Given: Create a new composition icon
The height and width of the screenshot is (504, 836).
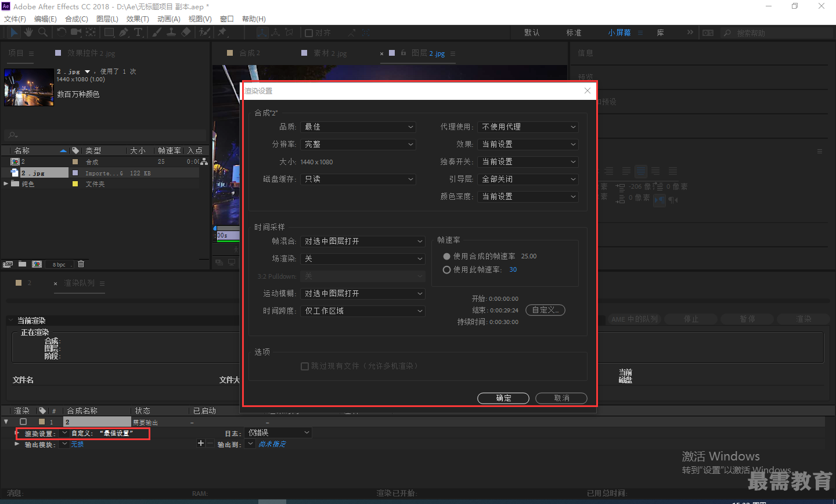Looking at the screenshot, I should (x=37, y=264).
